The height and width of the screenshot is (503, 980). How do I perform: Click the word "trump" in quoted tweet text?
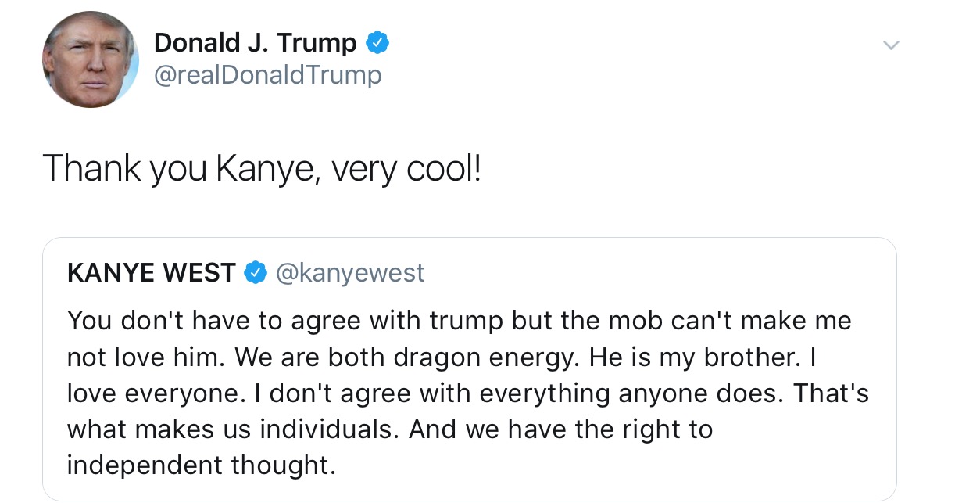click(465, 321)
